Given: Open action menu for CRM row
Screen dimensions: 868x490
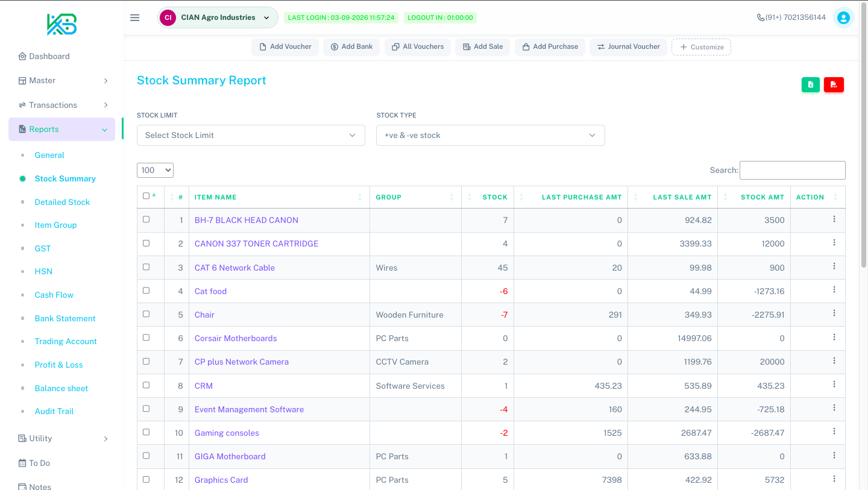Looking at the screenshot, I should pyautogui.click(x=834, y=384).
